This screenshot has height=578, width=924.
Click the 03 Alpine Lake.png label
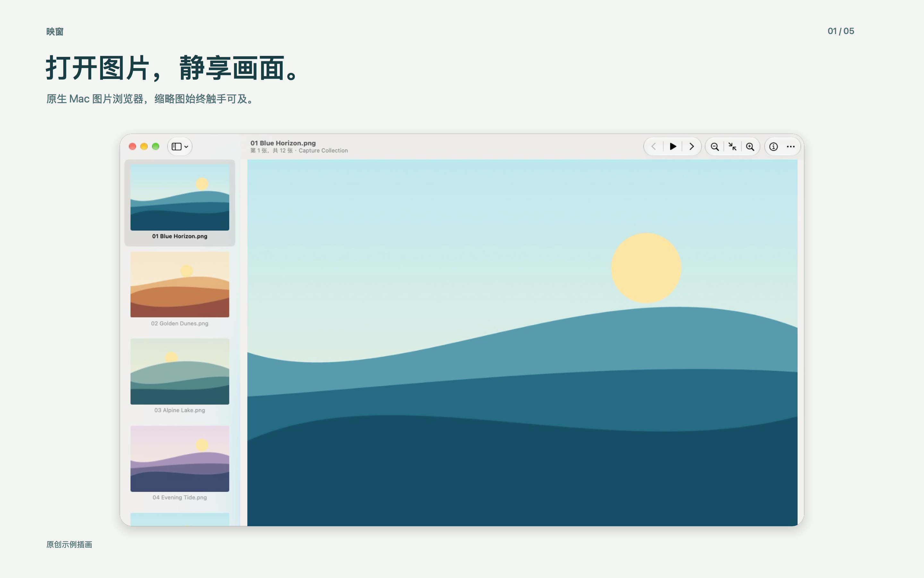coord(180,410)
